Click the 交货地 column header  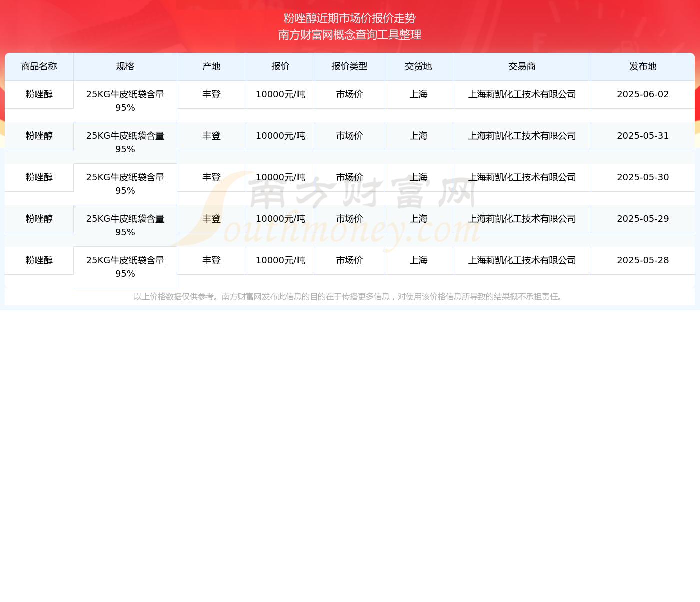coord(419,67)
